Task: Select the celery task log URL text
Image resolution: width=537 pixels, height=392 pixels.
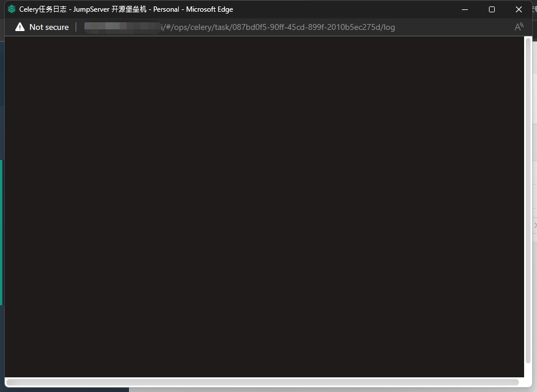Action: click(278, 27)
